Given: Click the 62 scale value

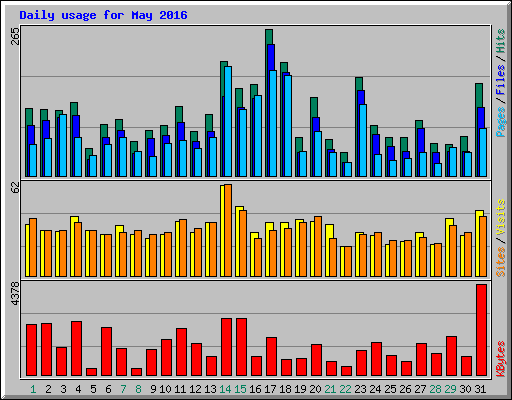Looking at the screenshot, I should (x=15, y=187).
